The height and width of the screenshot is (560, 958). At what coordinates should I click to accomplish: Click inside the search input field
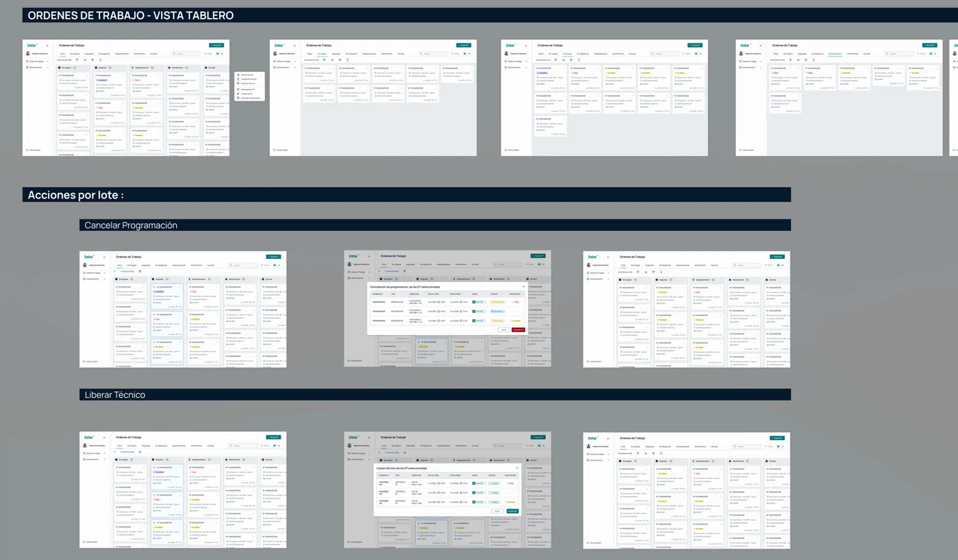tap(186, 53)
